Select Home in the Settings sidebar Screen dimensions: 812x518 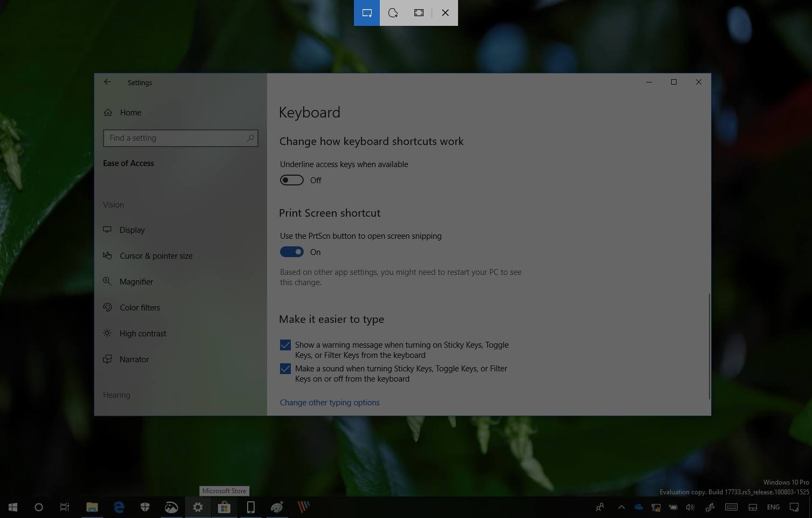(130, 112)
